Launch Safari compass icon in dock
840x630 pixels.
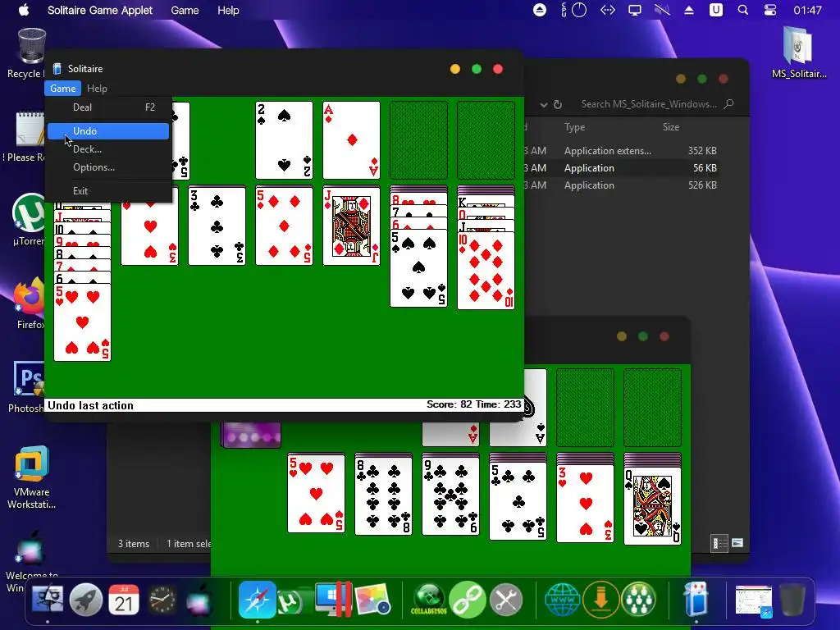[x=257, y=600]
